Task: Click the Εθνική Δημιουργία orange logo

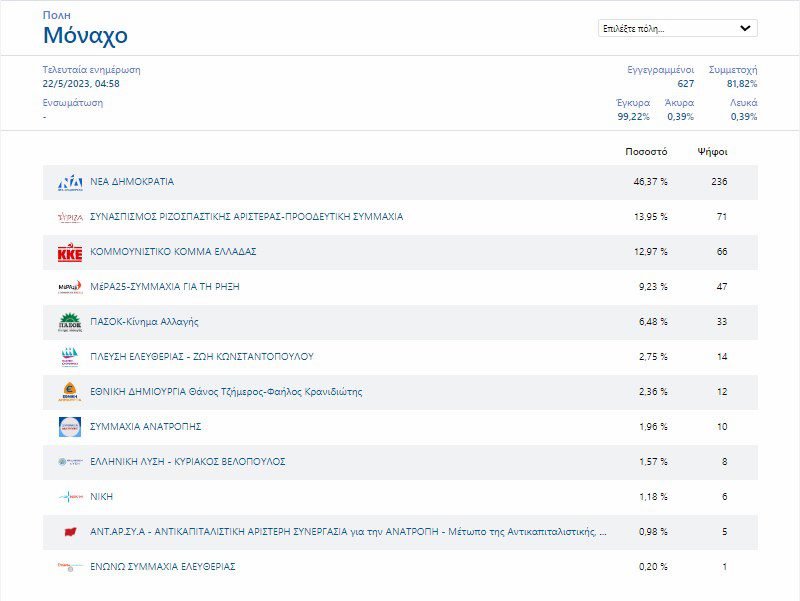Action: pos(70,392)
